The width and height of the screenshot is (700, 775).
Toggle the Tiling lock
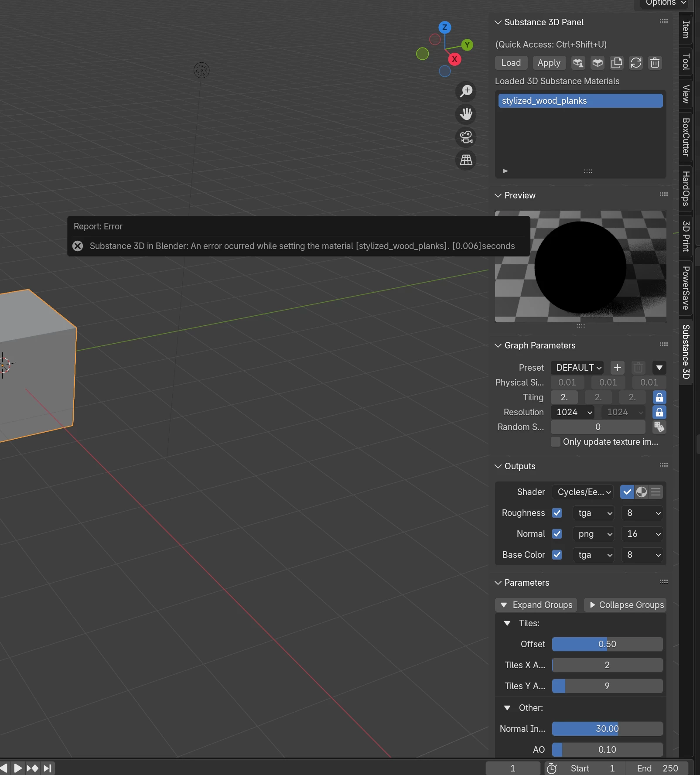tap(659, 397)
